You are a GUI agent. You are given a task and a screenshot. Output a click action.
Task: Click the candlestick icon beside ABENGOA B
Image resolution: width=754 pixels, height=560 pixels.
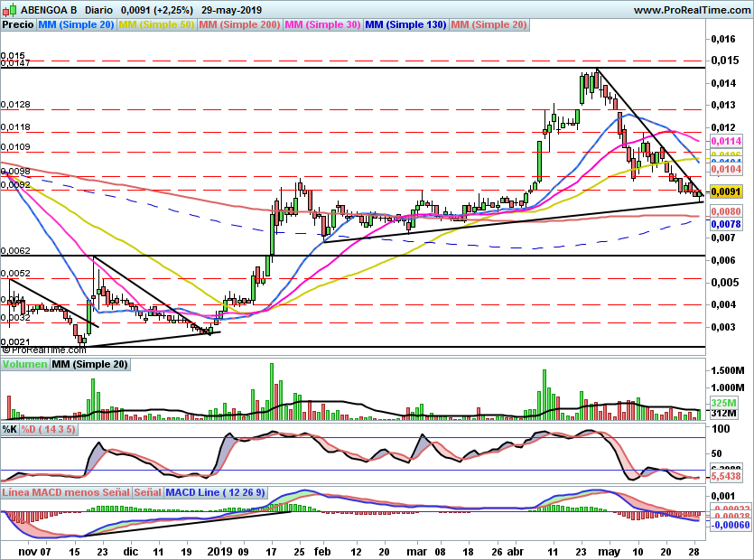[x=10, y=9]
